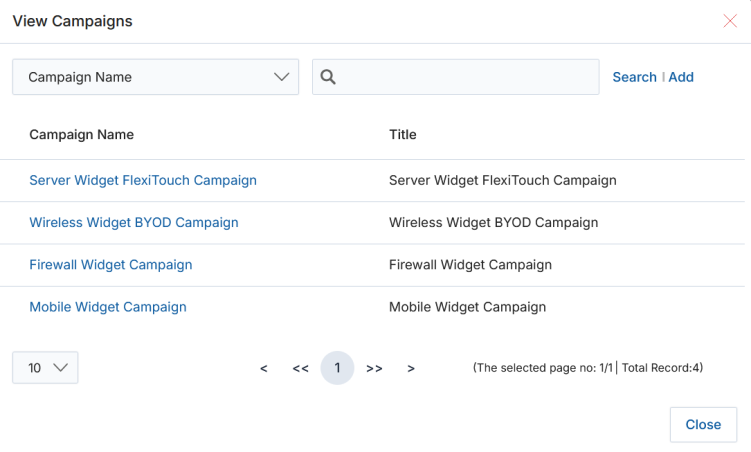Select Mobile Widget Campaign title cell

tap(467, 307)
